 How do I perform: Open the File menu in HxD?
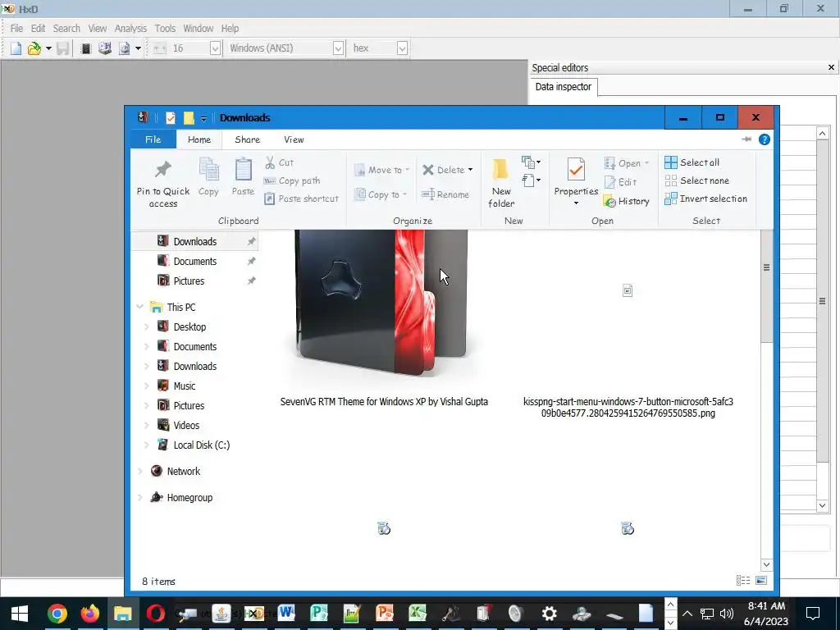pyautogui.click(x=16, y=29)
